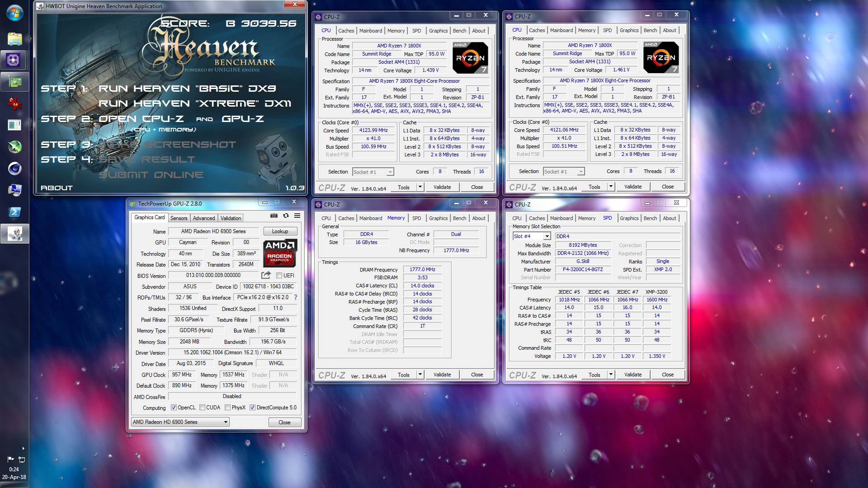This screenshot has width=868, height=488.
Task: Open the Slot #4 memory slot dropdown
Action: click(x=532, y=236)
